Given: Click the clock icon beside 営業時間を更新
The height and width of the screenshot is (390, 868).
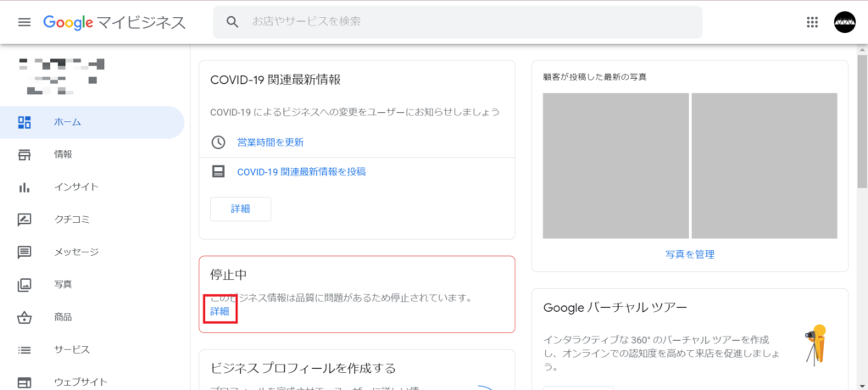Looking at the screenshot, I should 219,142.
